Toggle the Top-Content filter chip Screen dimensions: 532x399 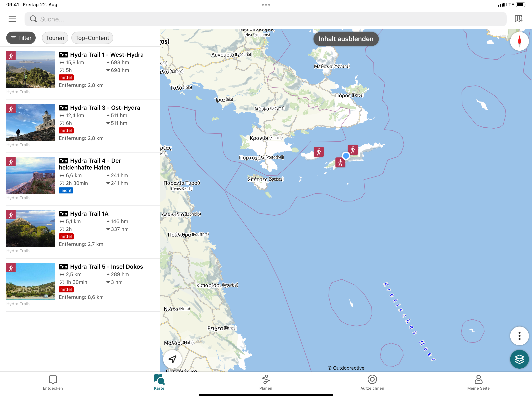coord(92,38)
